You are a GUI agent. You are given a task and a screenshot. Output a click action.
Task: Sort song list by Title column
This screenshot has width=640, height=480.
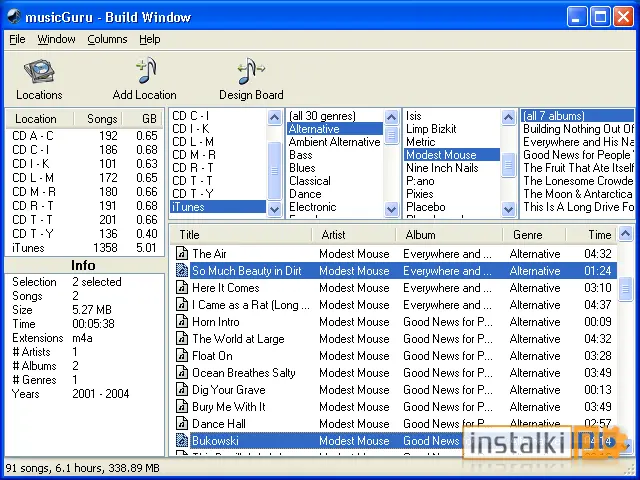241,235
